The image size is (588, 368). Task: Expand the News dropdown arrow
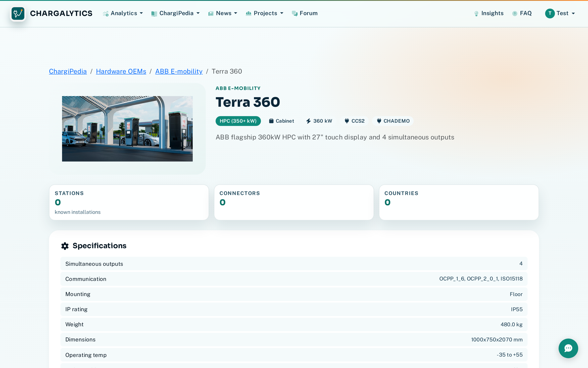click(x=236, y=13)
